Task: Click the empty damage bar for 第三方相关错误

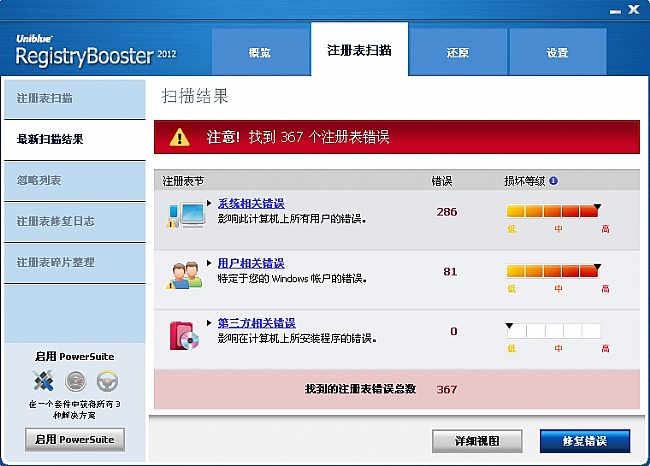Action: point(553,331)
